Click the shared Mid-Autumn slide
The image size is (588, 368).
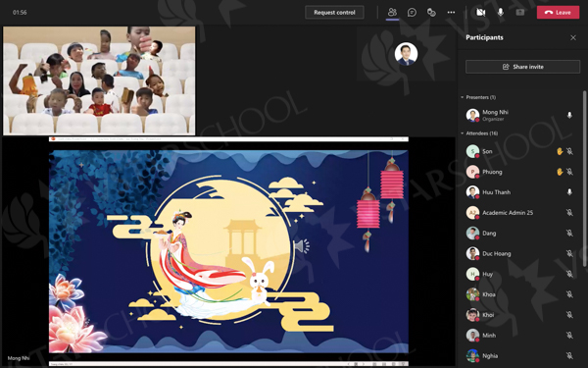[x=228, y=251]
